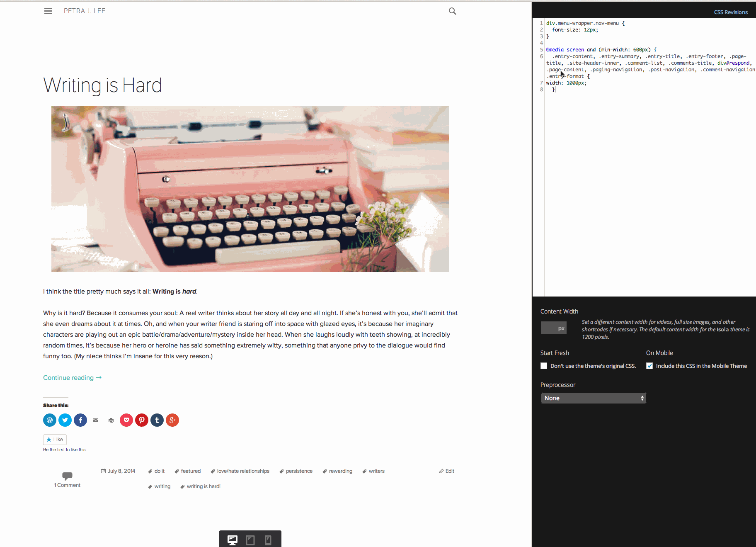This screenshot has height=547, width=756.
Task: Click the search magnifier icon
Action: [x=452, y=11]
